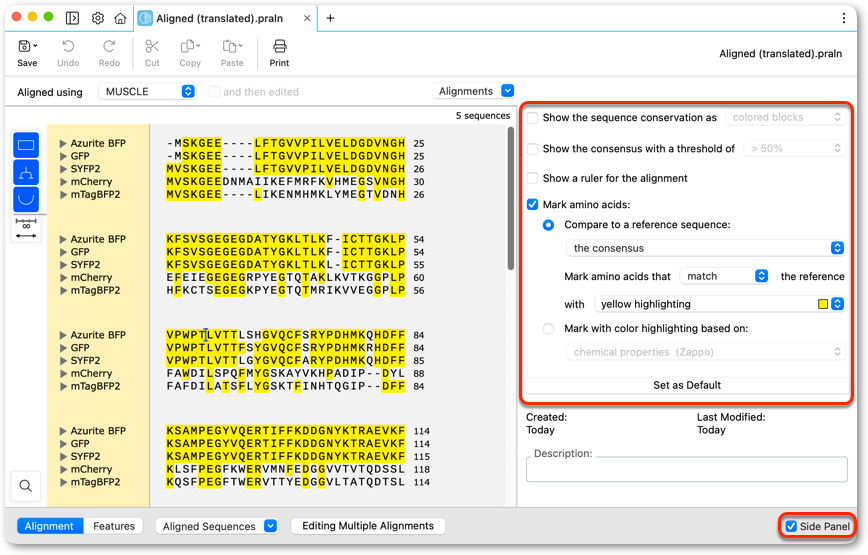Viewport: 868px width, 555px height.
Task: Toggle the sidebar layout icon in title bar
Action: click(x=72, y=18)
